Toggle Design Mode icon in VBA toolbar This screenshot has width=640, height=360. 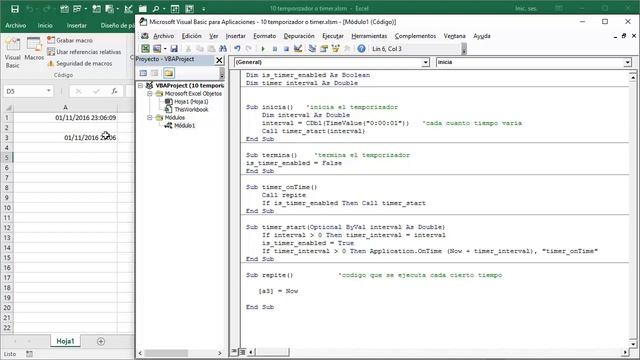(x=298, y=49)
